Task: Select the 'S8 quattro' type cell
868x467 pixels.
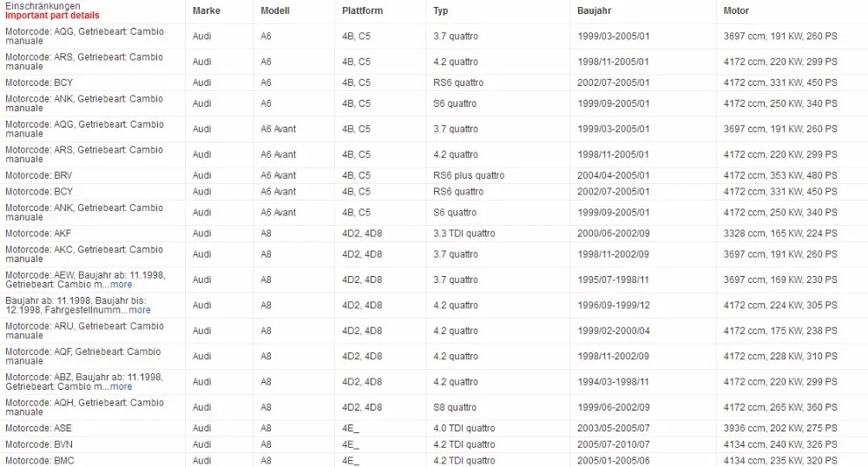Action: click(455, 407)
